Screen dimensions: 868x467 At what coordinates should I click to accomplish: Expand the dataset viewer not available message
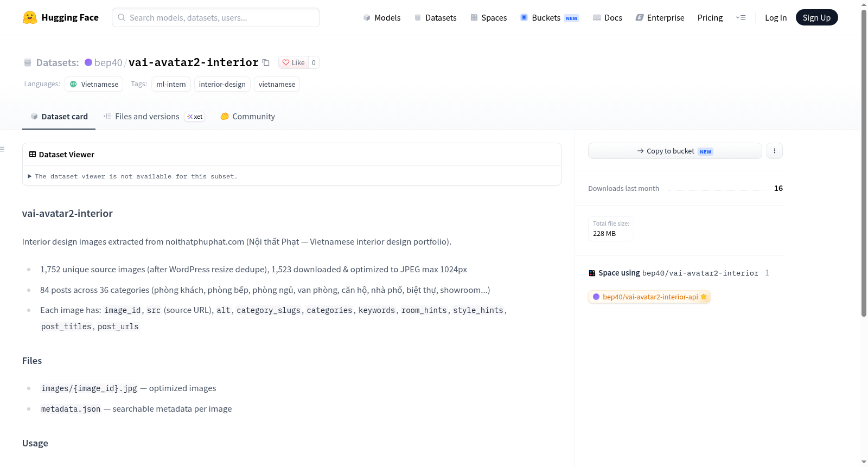[x=133, y=176]
